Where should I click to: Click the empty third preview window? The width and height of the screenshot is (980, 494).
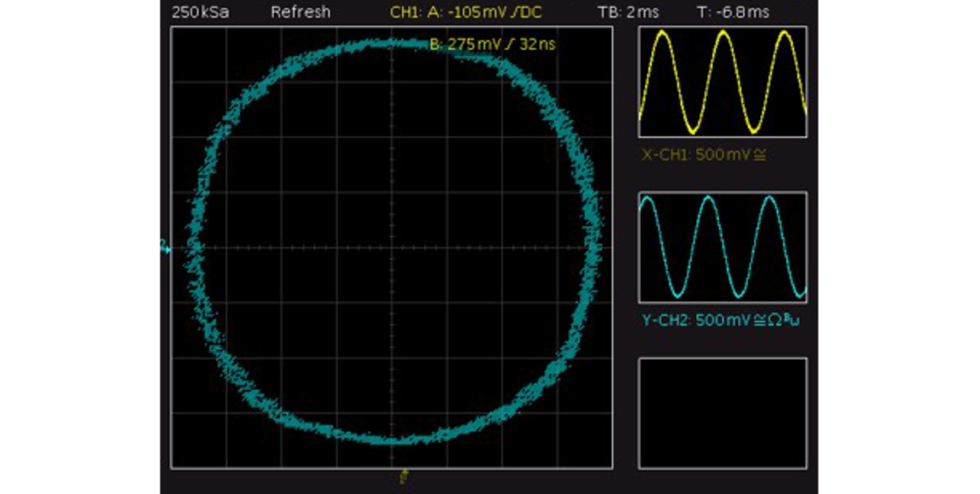click(722, 413)
